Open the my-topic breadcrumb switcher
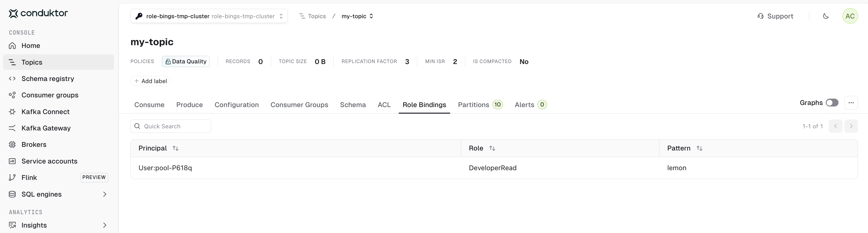 tap(357, 16)
